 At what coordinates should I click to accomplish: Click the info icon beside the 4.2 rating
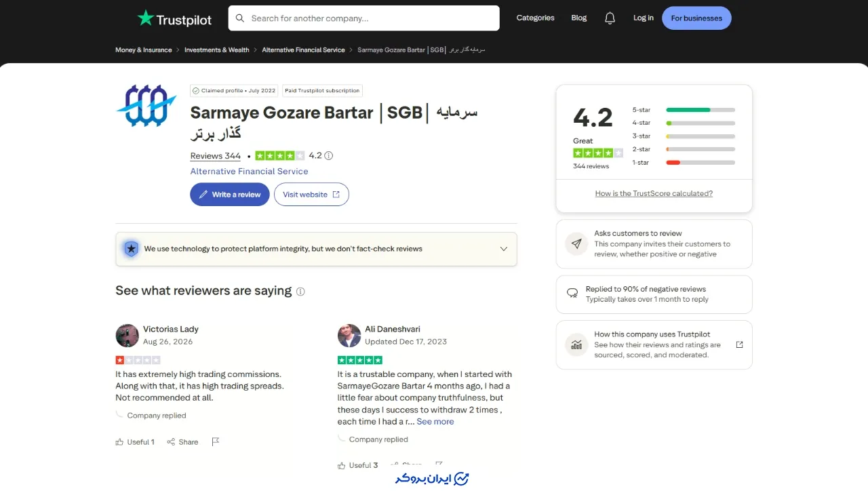pyautogui.click(x=329, y=155)
